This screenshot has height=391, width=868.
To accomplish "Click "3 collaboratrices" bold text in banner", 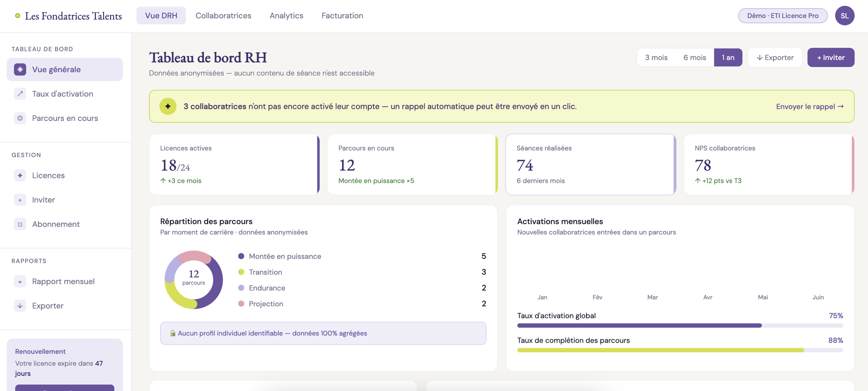I will (215, 106).
